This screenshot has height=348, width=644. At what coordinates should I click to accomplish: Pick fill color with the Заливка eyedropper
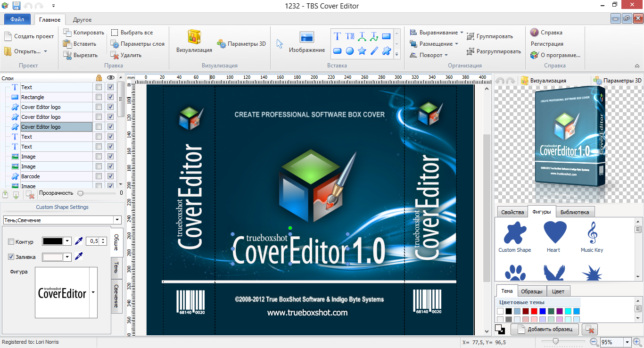tap(79, 257)
